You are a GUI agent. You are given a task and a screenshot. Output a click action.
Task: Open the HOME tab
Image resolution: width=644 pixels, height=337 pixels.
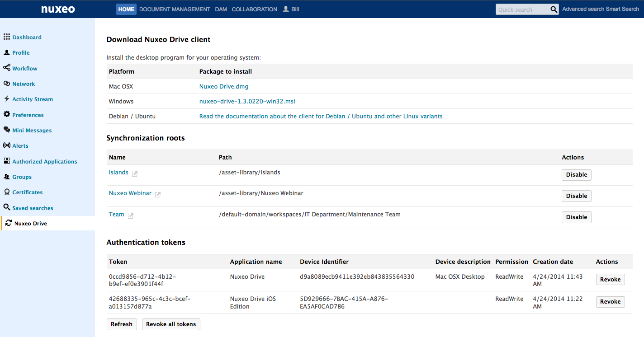point(126,9)
